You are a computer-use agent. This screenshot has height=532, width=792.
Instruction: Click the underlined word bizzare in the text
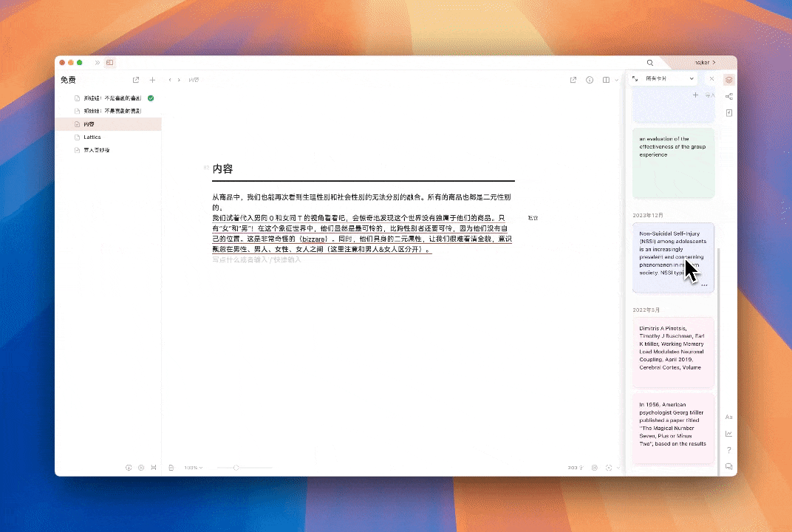coord(314,239)
